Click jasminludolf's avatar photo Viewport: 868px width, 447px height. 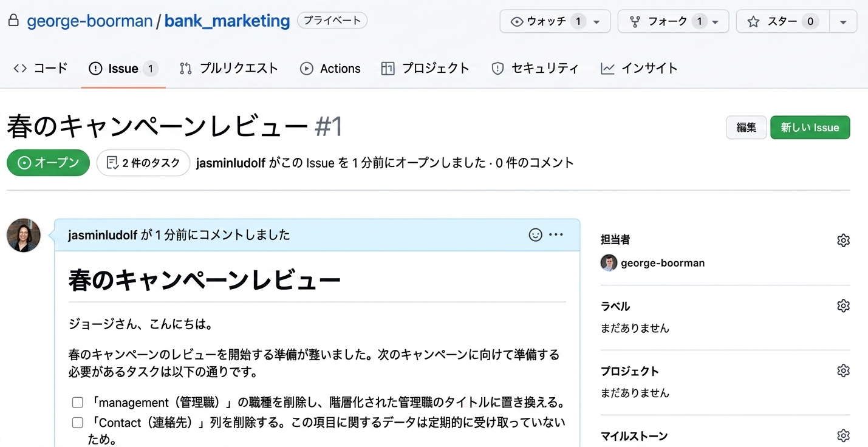pos(24,235)
